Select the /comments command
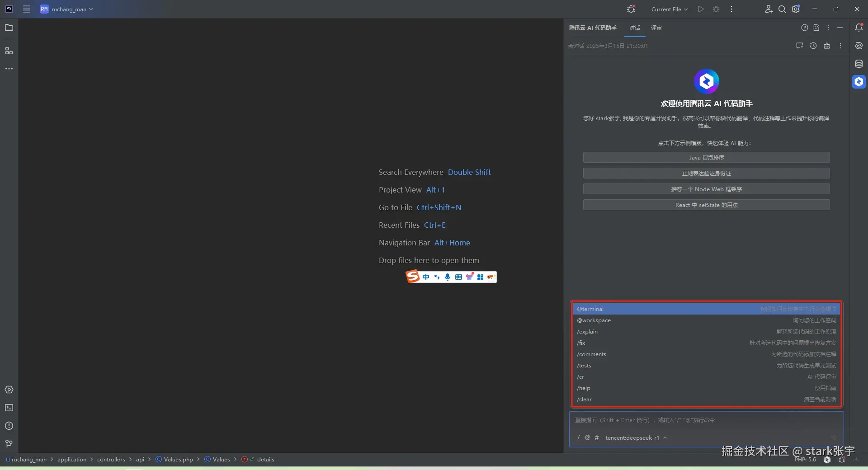This screenshot has width=868, height=470. pyautogui.click(x=707, y=354)
